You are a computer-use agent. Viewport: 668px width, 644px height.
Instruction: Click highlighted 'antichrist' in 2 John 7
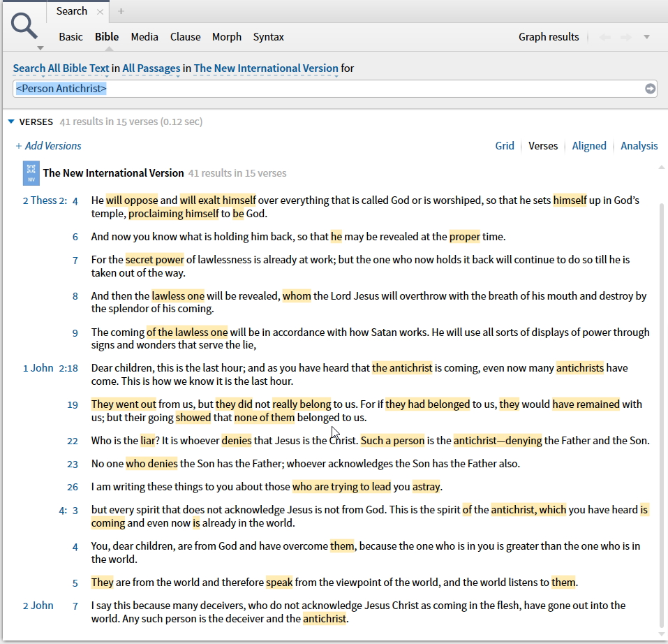click(x=325, y=619)
